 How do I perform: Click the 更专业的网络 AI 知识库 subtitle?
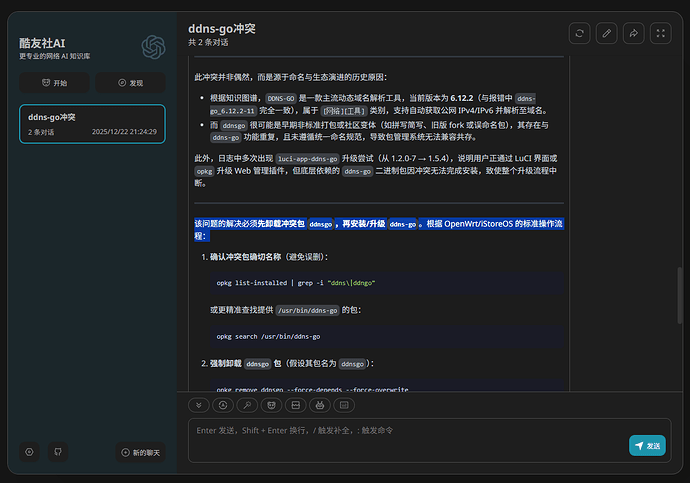pos(55,56)
